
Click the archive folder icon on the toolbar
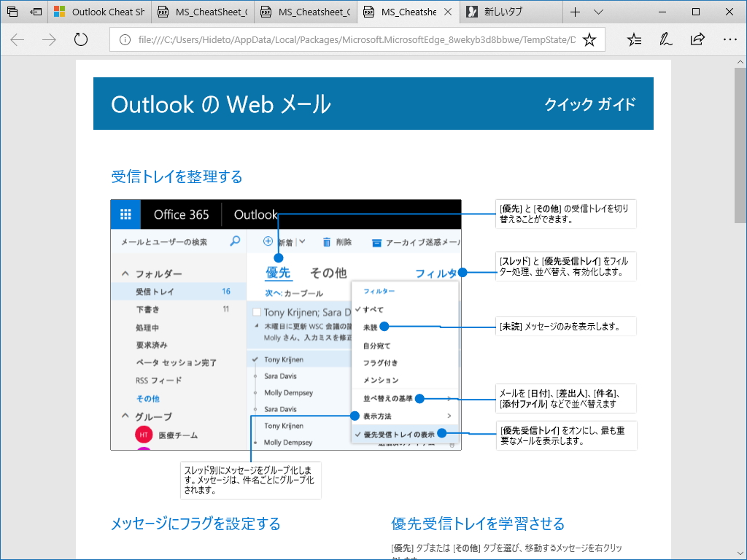coord(377,241)
